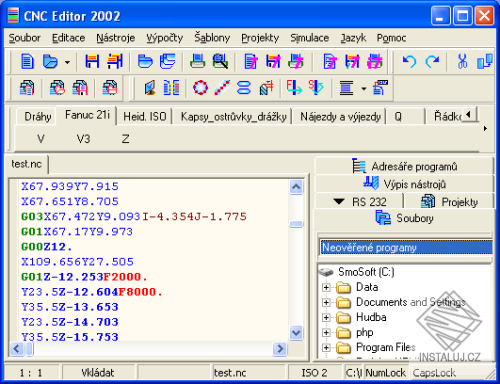Click the S spindle speed icon
This screenshot has height=384, width=500.
coord(316,88)
